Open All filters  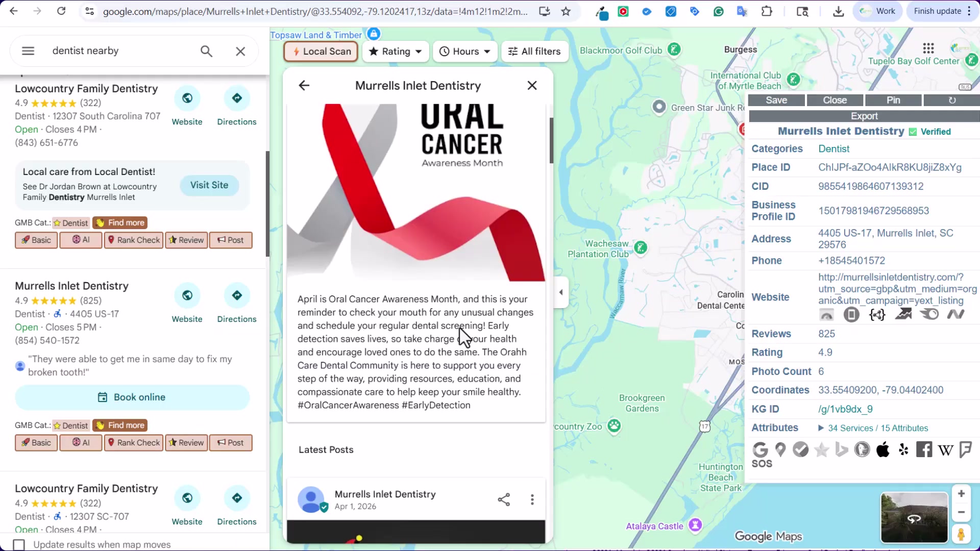coord(534,52)
